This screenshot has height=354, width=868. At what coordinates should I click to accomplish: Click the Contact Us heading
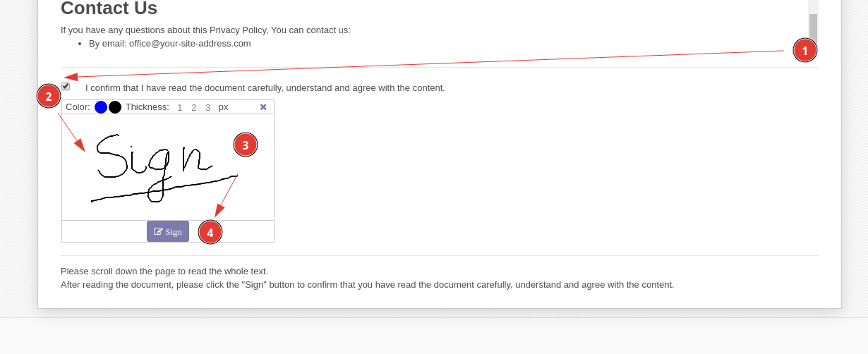pyautogui.click(x=109, y=8)
